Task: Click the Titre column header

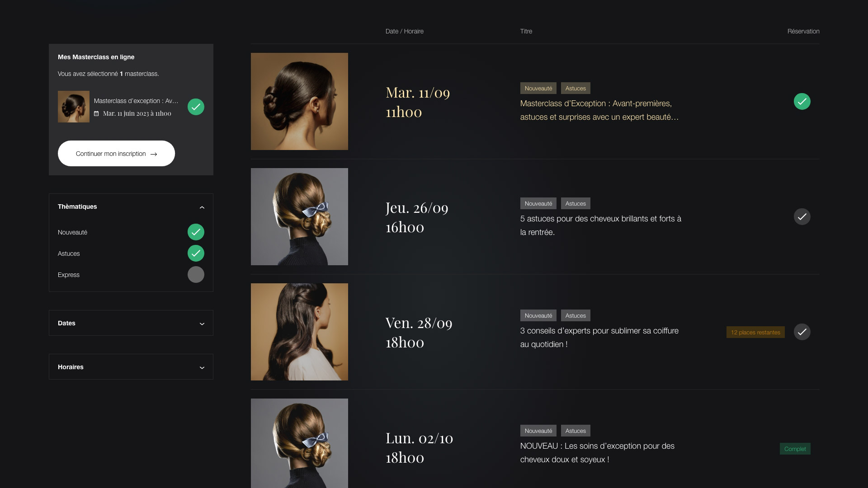Action: [x=526, y=31]
